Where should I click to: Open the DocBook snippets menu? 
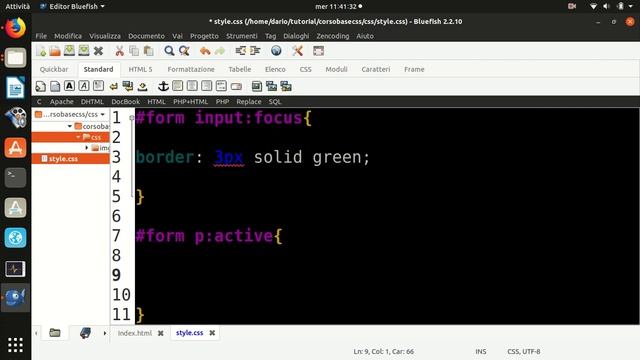pyautogui.click(x=126, y=102)
